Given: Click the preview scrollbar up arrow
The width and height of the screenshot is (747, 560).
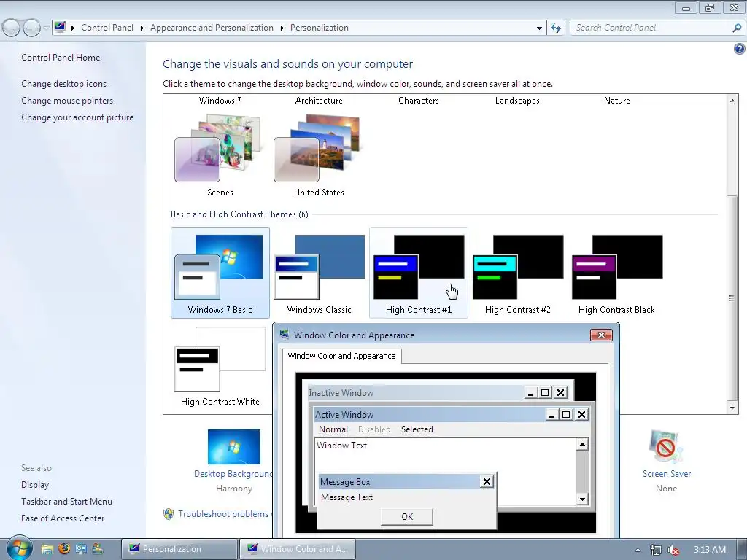Looking at the screenshot, I should [x=582, y=444].
